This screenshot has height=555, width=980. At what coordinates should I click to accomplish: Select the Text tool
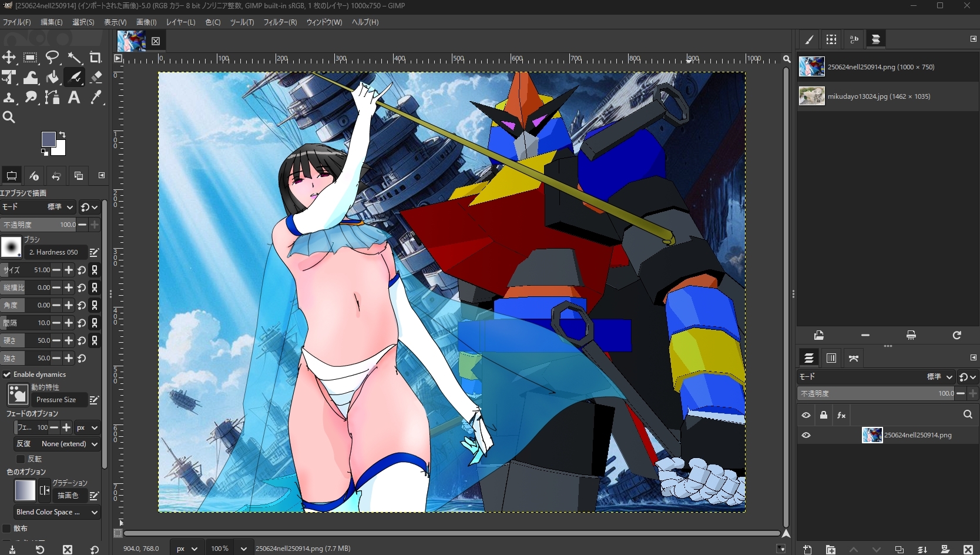74,98
